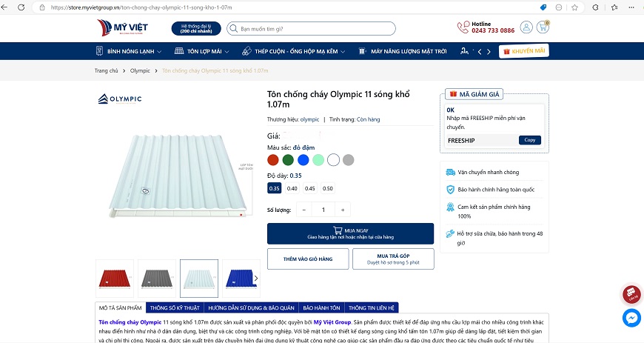Image resolution: width=644 pixels, height=343 pixels.
Task: Open the red contact chat widget
Action: point(631,293)
